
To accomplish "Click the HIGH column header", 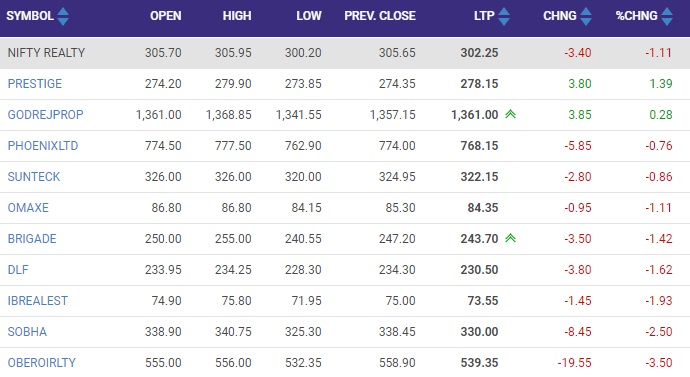I will point(237,16).
